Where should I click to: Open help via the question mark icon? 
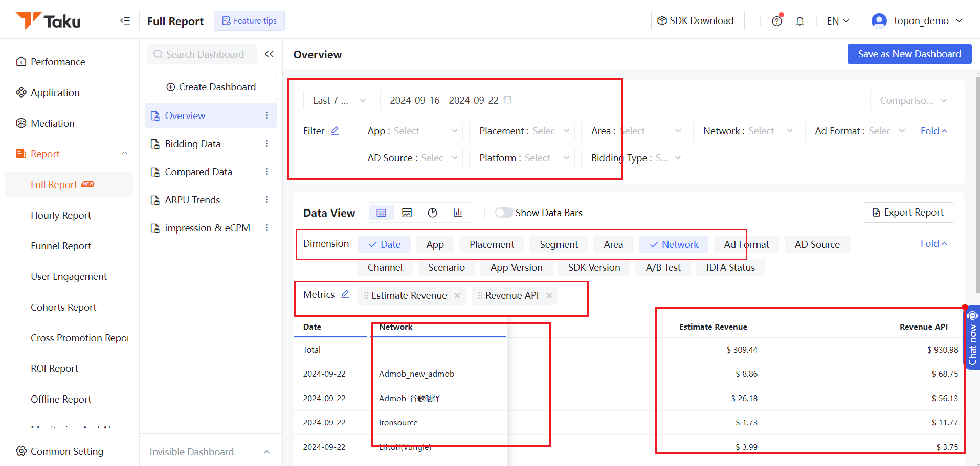tap(777, 20)
